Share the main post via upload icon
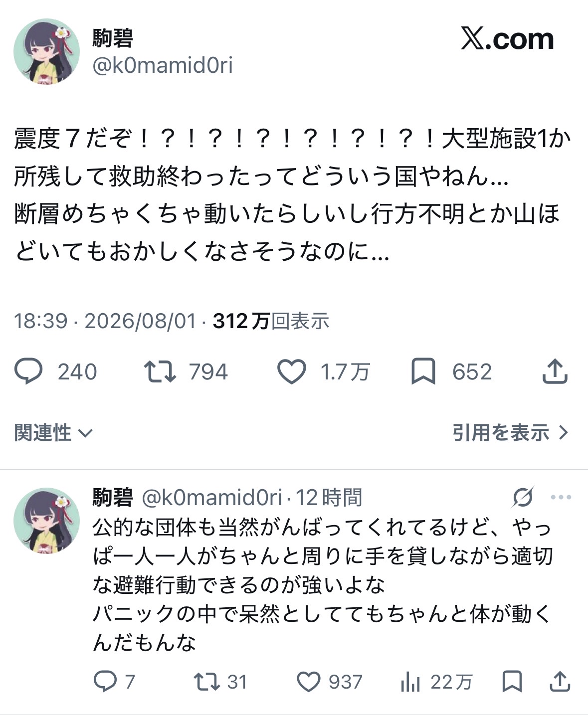This screenshot has height=724, width=588. [555, 372]
